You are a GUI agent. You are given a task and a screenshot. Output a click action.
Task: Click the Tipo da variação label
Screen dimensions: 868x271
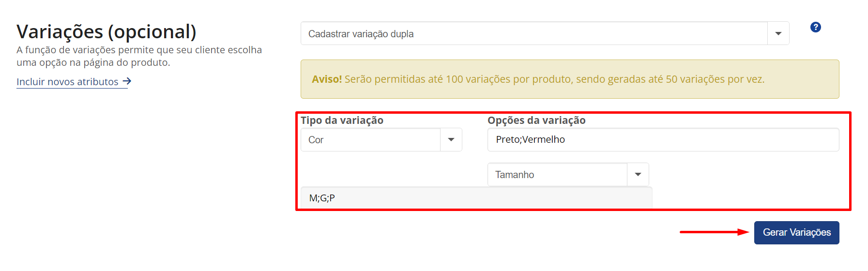pos(342,120)
